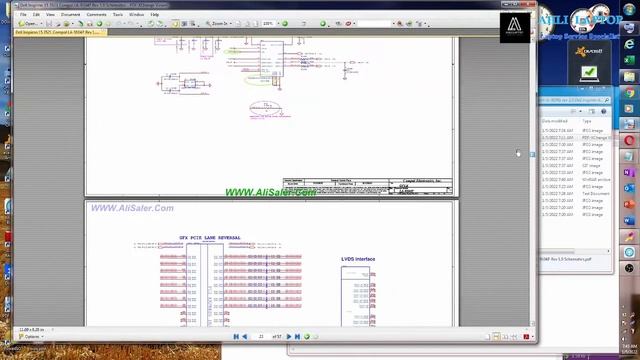640x360 pixels.
Task: Click the Open file toolbar button
Action: pyautogui.click(x=27, y=24)
